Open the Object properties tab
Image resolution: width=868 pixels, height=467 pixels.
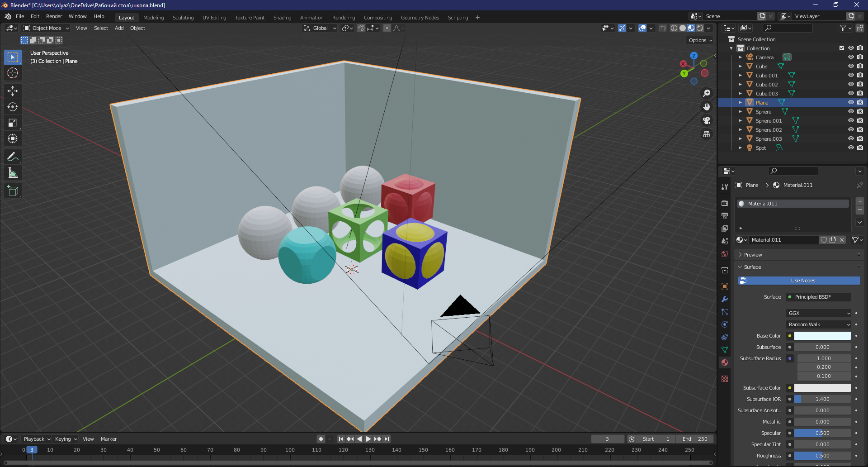coord(725,286)
